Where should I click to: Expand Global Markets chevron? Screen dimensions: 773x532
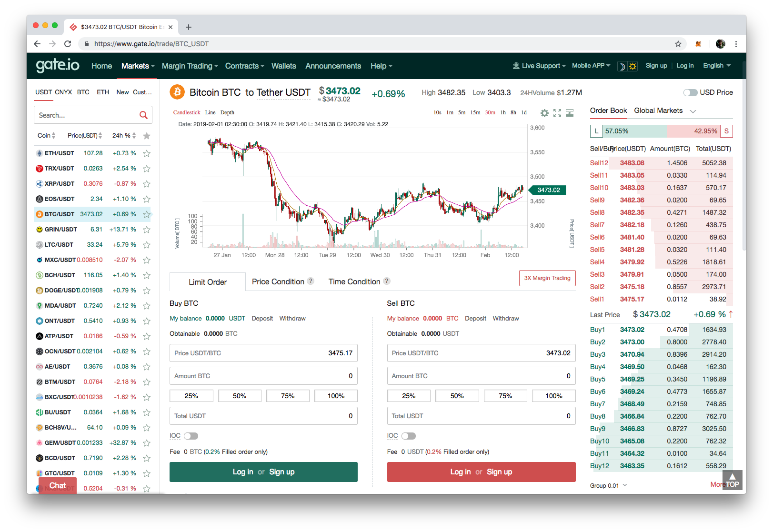point(693,111)
